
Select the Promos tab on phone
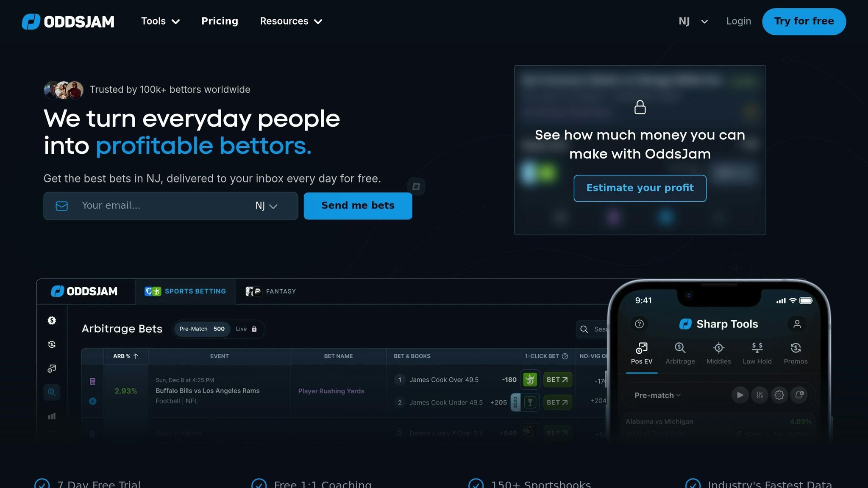796,353
